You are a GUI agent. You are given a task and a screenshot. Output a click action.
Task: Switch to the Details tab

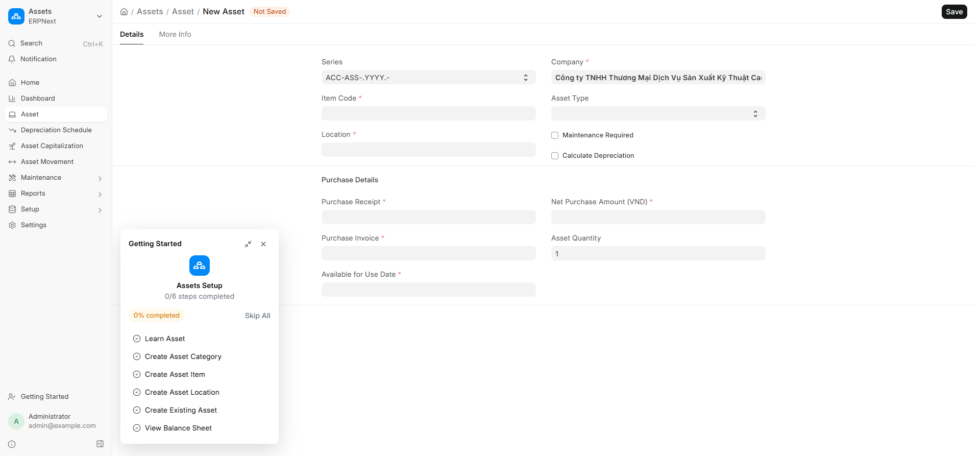[x=132, y=34]
